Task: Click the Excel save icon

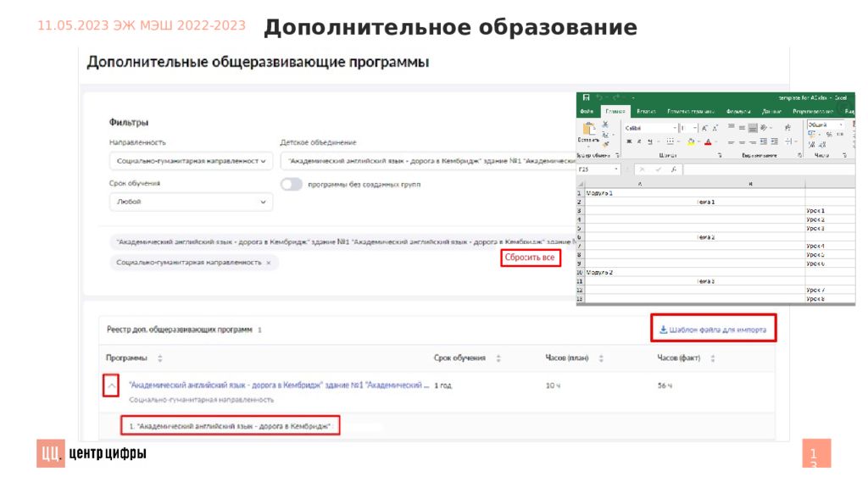Action: coord(586,97)
